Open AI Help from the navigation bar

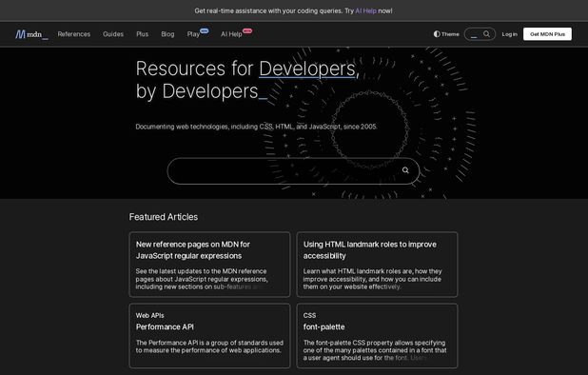coord(231,34)
